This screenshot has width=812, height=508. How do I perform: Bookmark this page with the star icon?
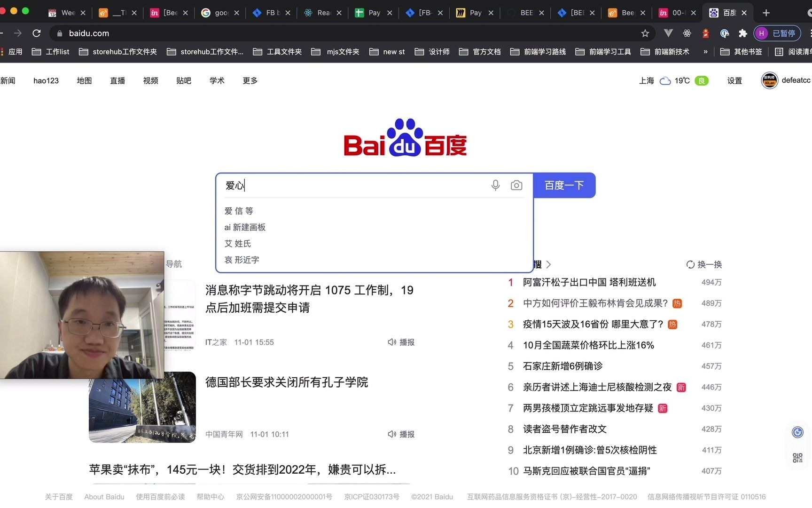pyautogui.click(x=645, y=33)
